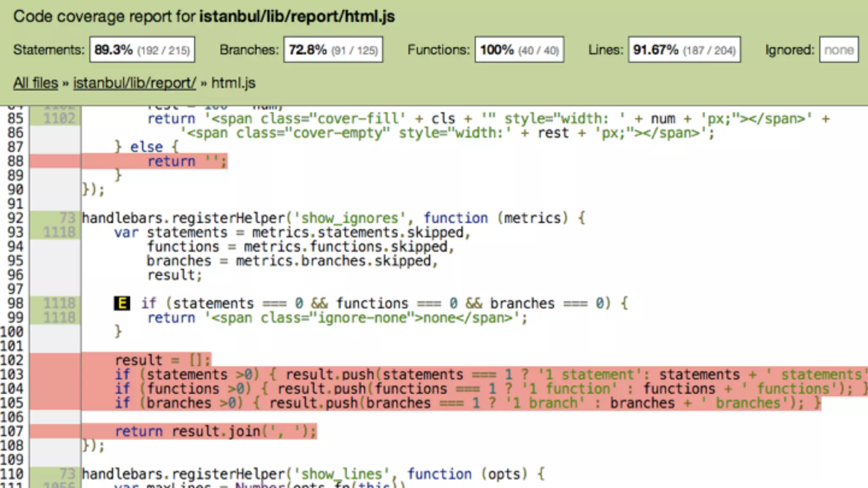The height and width of the screenshot is (488, 868).
Task: Click the Branches 72.8% metric box
Action: tap(333, 50)
